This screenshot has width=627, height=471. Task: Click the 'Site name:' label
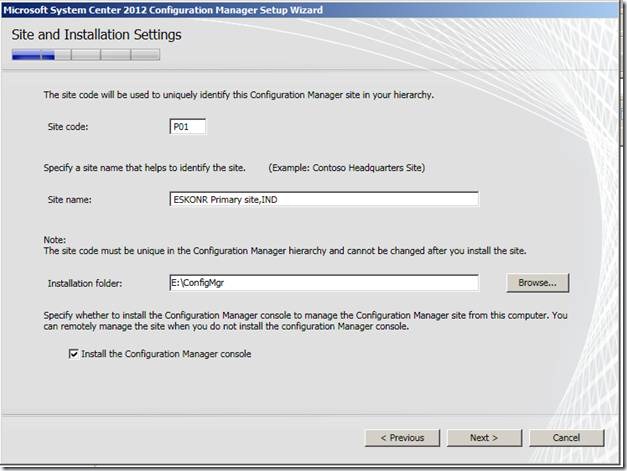70,199
